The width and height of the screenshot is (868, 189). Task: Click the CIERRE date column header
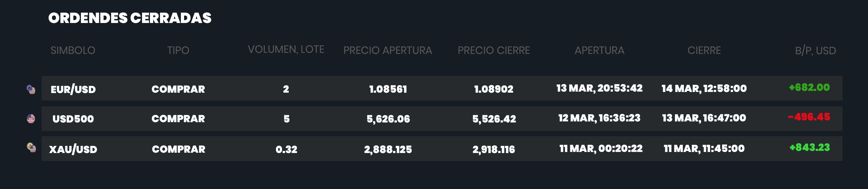point(704,50)
